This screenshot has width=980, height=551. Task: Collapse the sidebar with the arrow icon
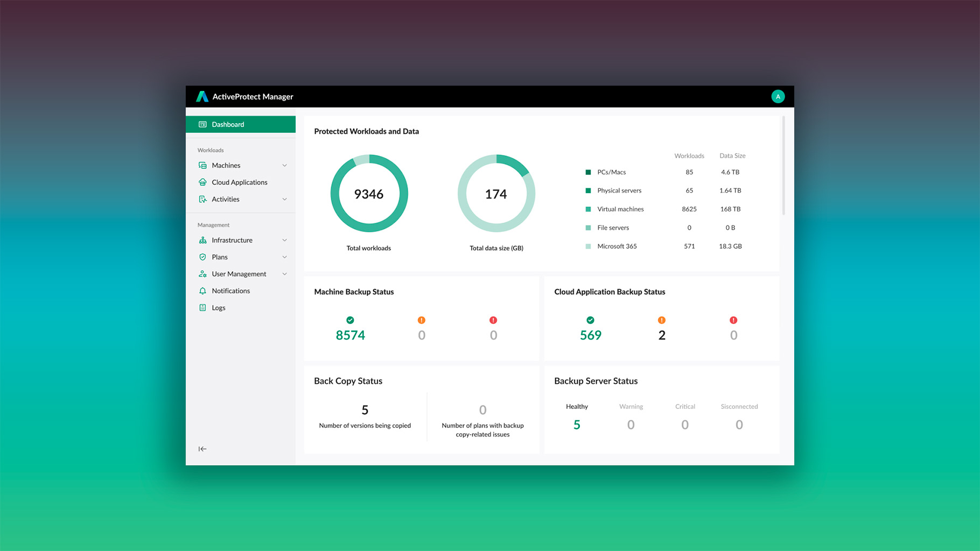click(x=202, y=449)
